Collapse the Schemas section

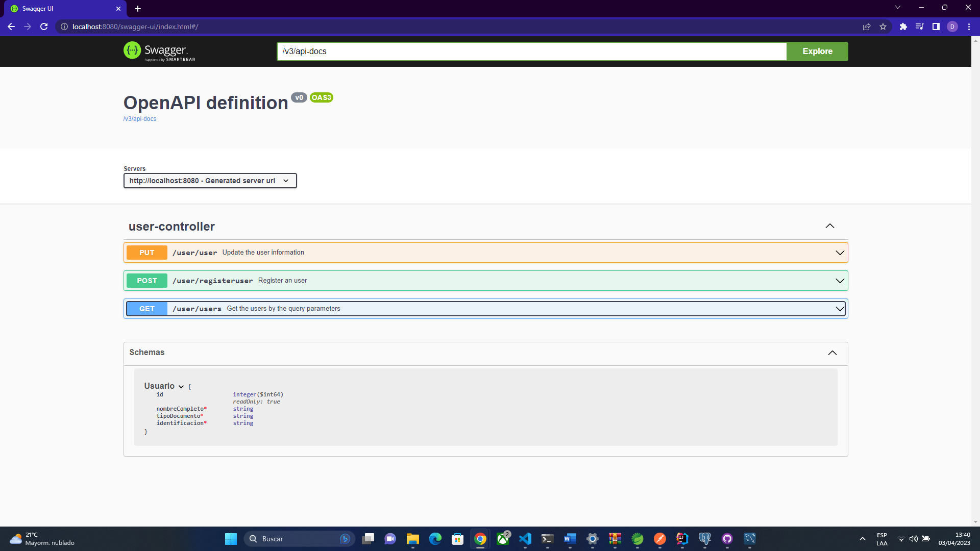(832, 353)
